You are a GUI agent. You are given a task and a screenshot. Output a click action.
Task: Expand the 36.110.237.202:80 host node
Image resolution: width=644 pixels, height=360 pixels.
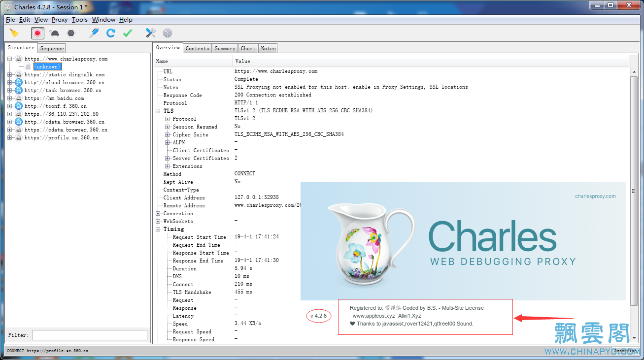pyautogui.click(x=10, y=114)
